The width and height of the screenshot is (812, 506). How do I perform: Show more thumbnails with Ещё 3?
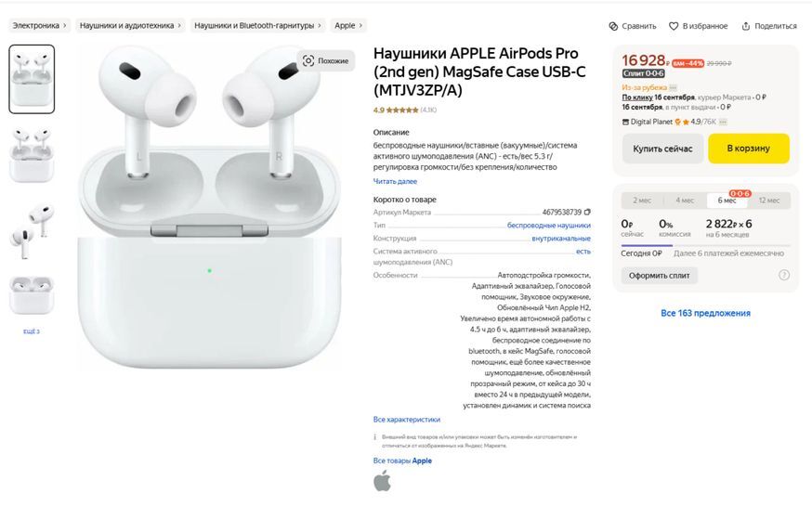[x=31, y=331]
